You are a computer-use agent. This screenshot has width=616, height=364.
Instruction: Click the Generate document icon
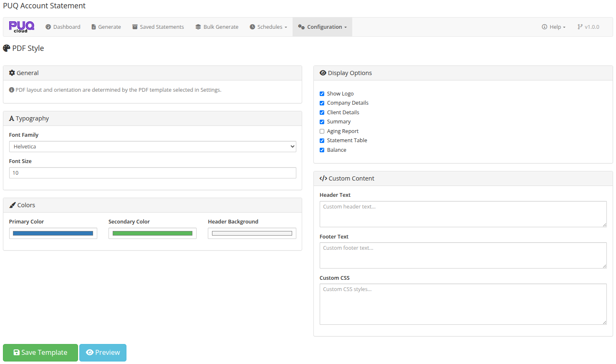click(93, 27)
